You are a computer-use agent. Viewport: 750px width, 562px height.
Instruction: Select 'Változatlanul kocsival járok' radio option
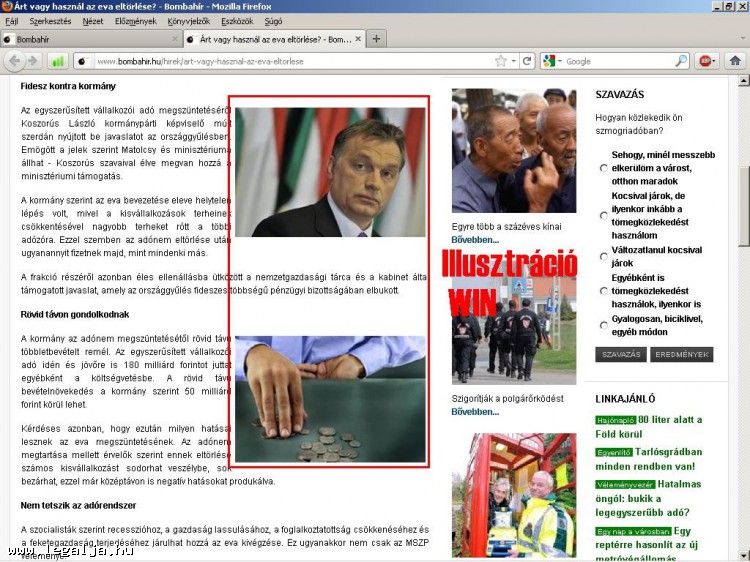point(603,256)
